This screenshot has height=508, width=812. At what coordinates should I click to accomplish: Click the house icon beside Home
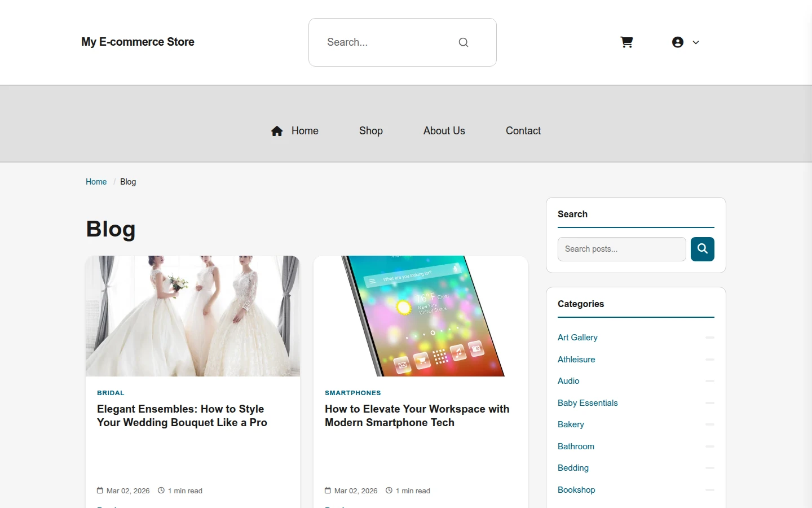click(x=277, y=131)
